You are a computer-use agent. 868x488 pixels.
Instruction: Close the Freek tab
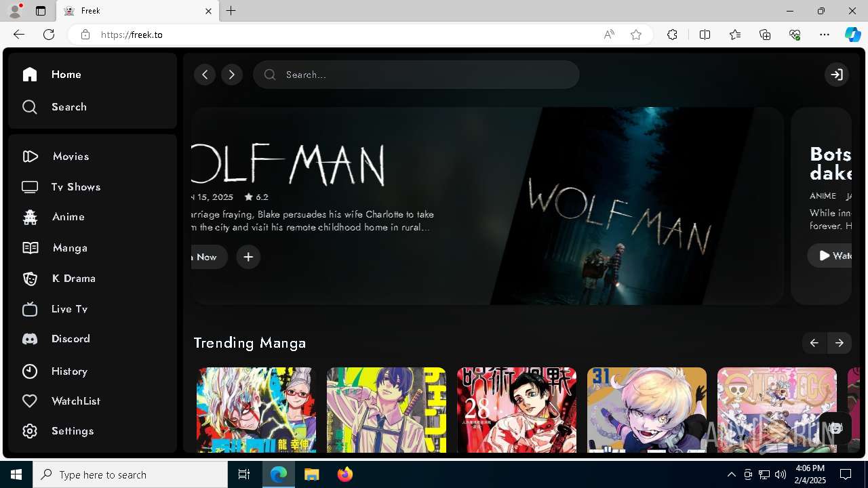[209, 11]
